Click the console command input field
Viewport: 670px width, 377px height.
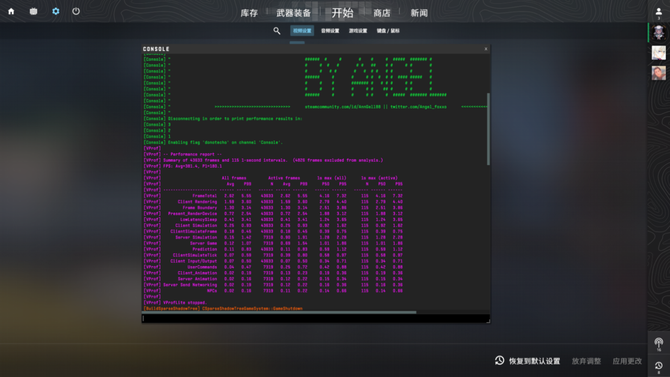coord(315,318)
